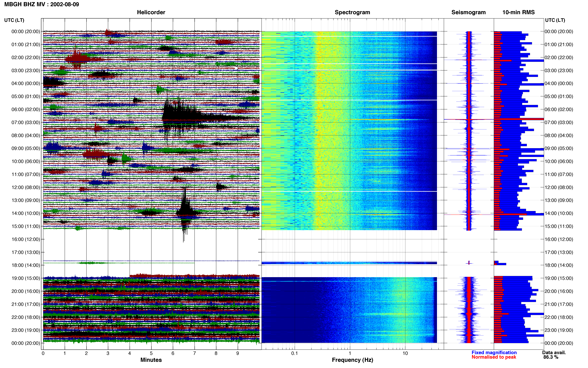Click the left '10:00 (06:00)' time label
Image resolution: width=588 pixels, height=368 pixels.
pos(26,161)
